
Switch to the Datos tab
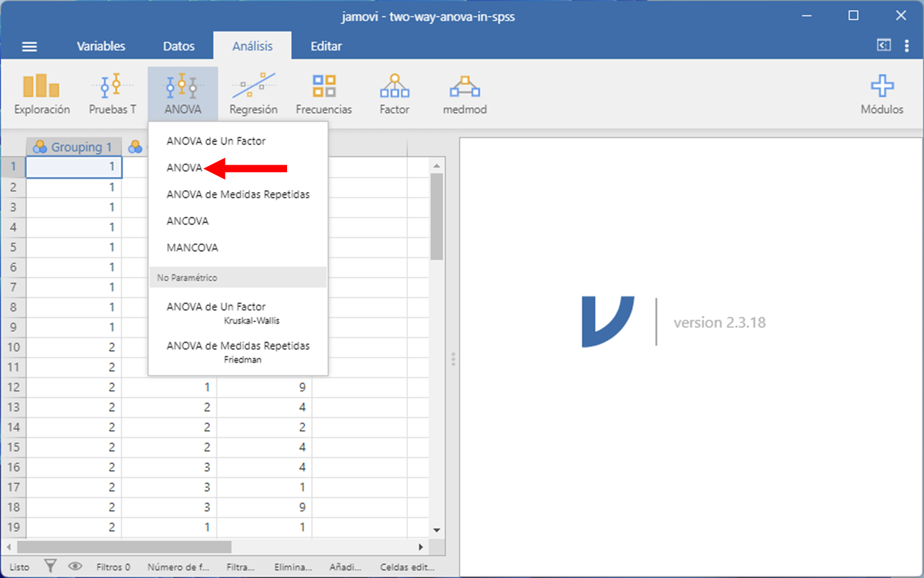point(179,46)
